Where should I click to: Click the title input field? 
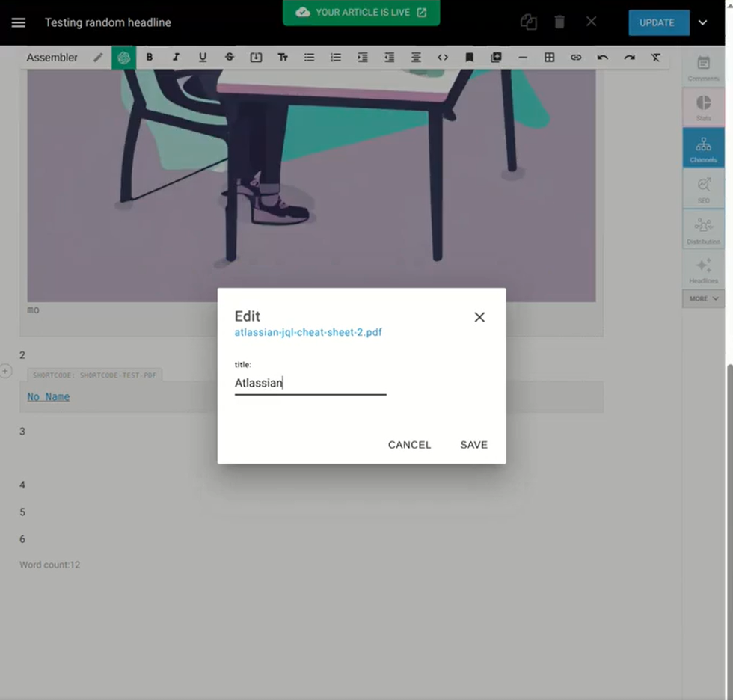[310, 383]
